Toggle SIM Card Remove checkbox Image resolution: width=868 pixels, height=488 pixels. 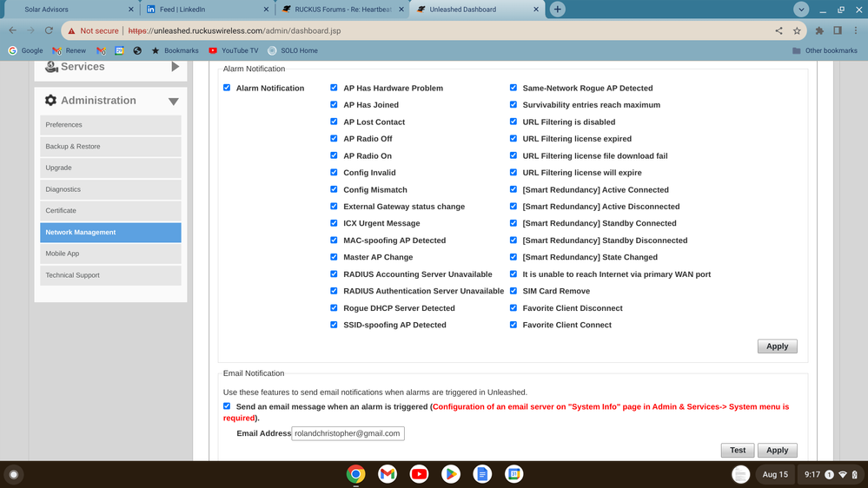coord(514,291)
